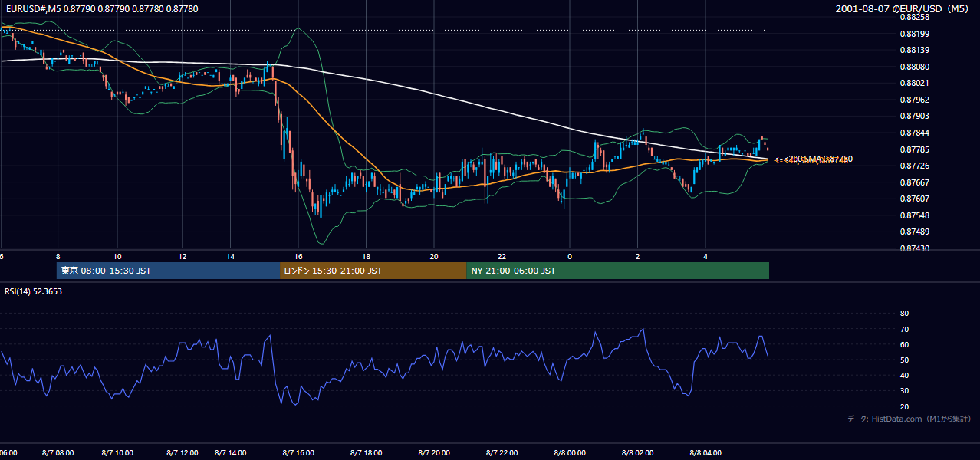
Task: Click chart hour tick 20 under price chart
Action: tap(434, 256)
